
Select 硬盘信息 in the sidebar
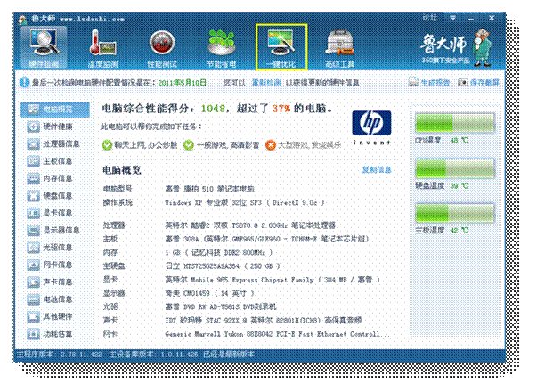tap(51, 196)
